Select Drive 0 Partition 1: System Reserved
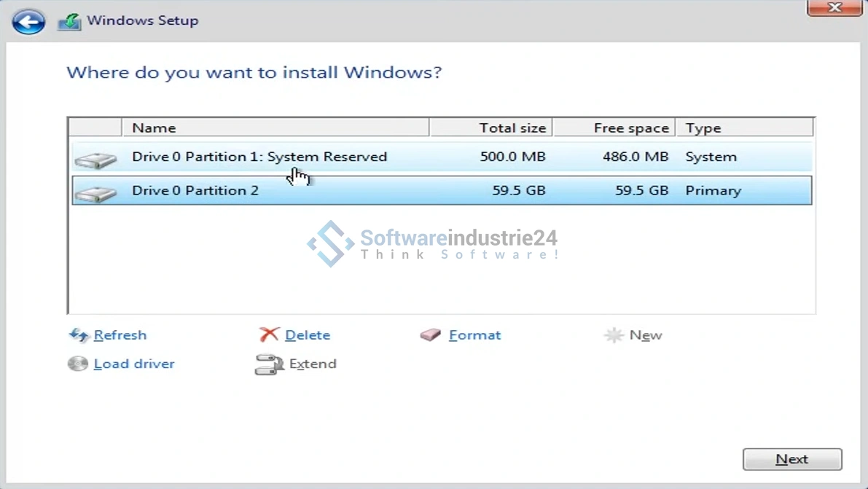Screen dimensions: 868x489 point(259,157)
